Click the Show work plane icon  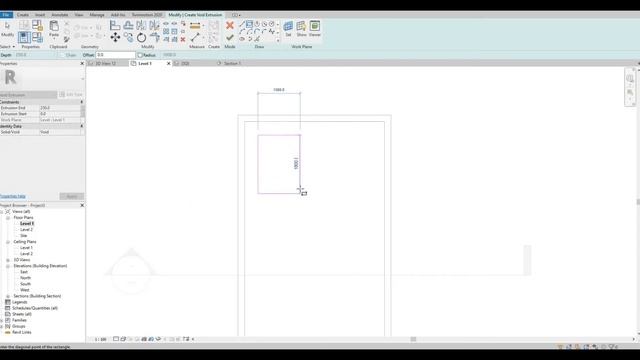(301, 29)
